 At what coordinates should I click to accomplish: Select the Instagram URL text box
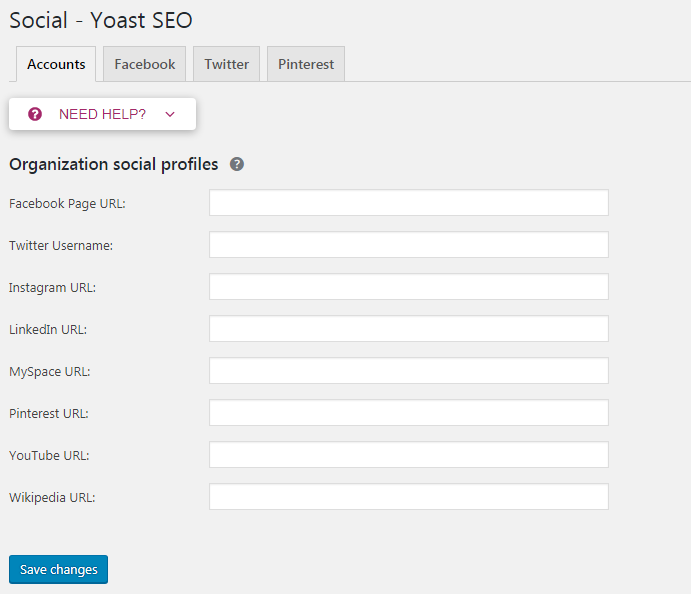coord(408,287)
